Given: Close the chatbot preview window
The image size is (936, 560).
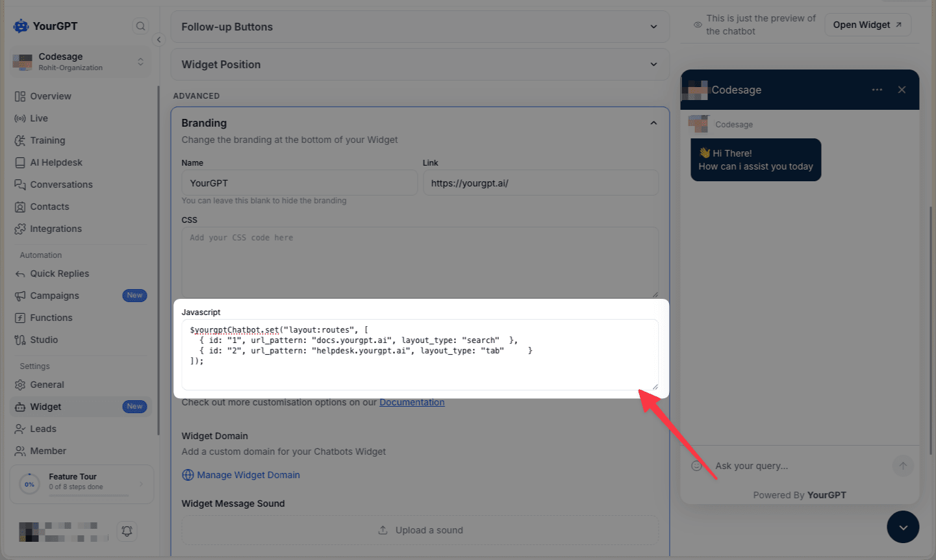Looking at the screenshot, I should tap(902, 90).
